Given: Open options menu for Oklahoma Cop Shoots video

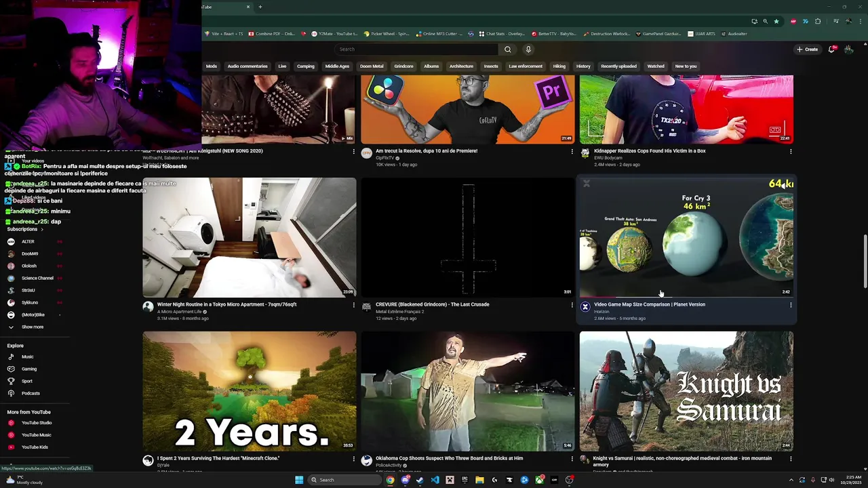Looking at the screenshot, I should [x=572, y=459].
